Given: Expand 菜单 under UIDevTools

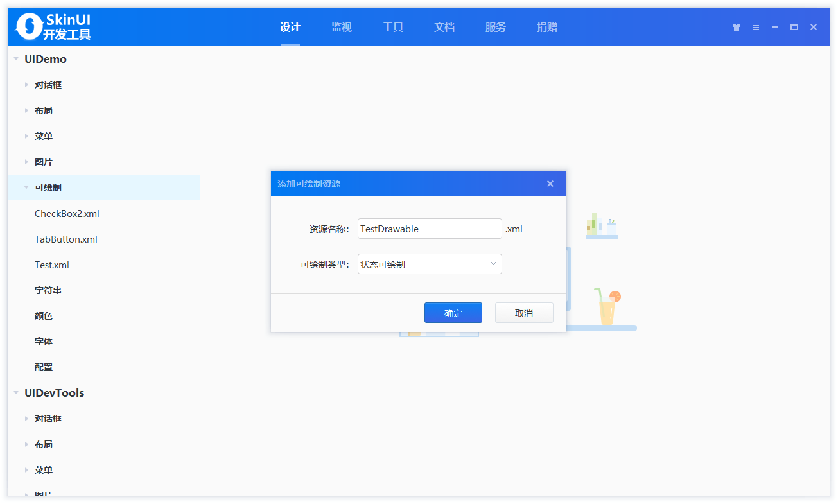Looking at the screenshot, I should [x=26, y=470].
